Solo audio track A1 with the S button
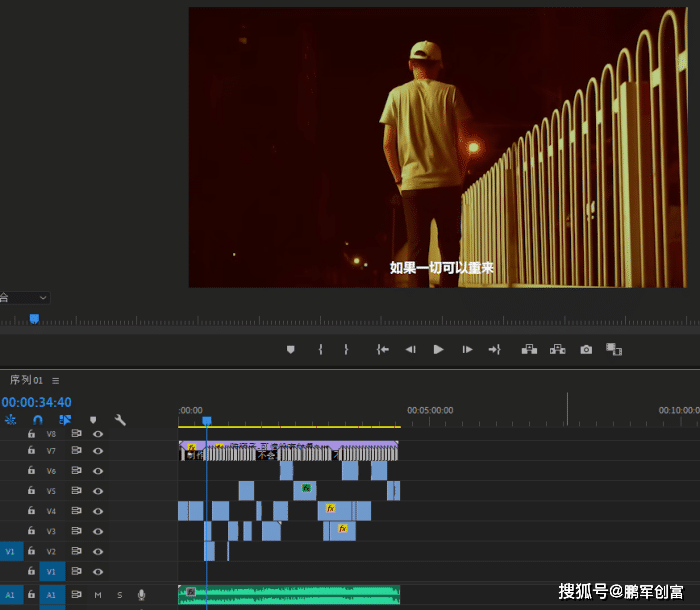Image resolution: width=700 pixels, height=610 pixels. coord(119,595)
